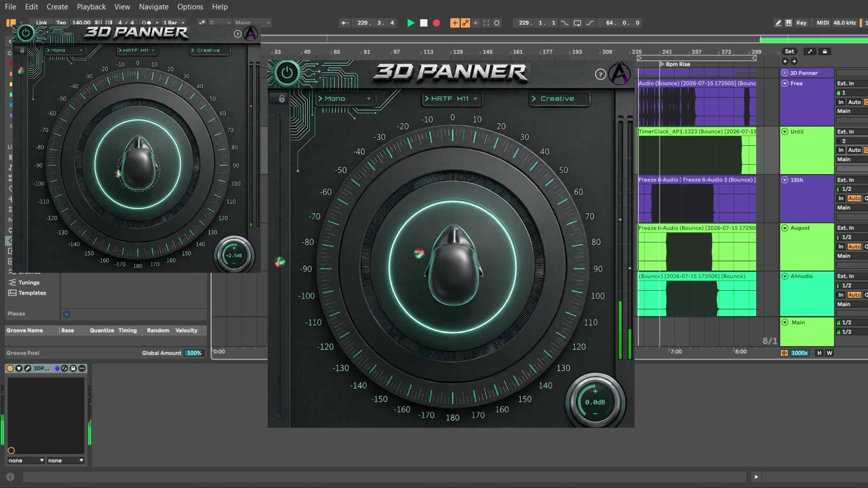This screenshot has width=868, height=488.
Task: Toggle MIDI arrangement overdub plus button
Action: pos(455,23)
